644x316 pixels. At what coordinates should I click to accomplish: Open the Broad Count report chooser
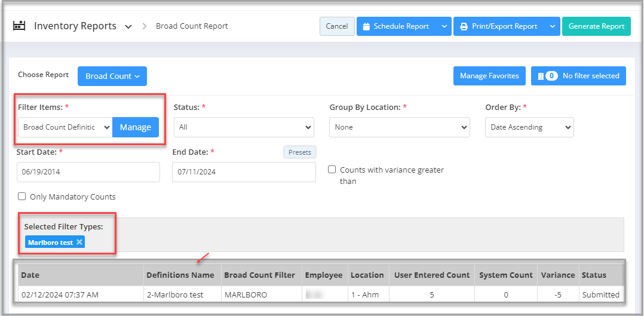pyautogui.click(x=112, y=76)
